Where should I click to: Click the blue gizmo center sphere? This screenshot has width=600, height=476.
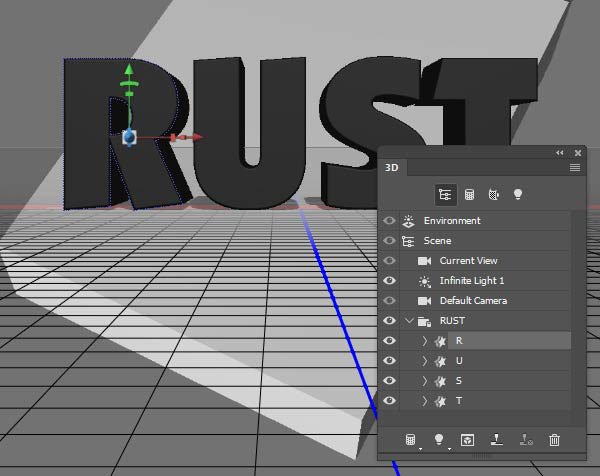coord(129,137)
